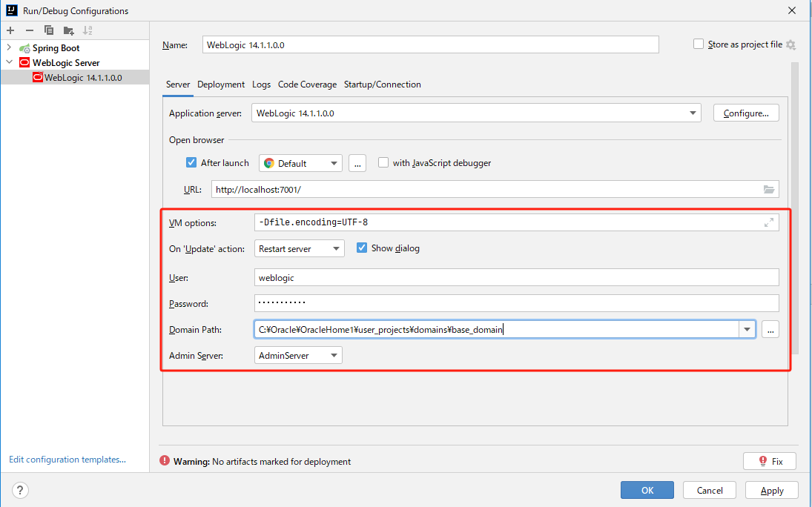Viewport: 812px width, 507px height.
Task: Click the red warning icon
Action: [x=165, y=460]
